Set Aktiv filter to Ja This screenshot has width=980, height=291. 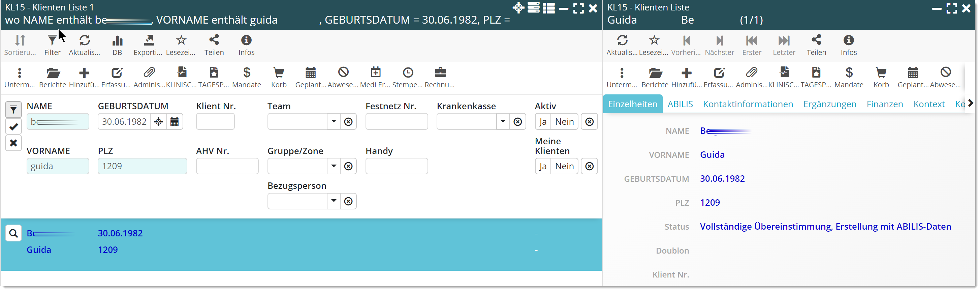(543, 122)
